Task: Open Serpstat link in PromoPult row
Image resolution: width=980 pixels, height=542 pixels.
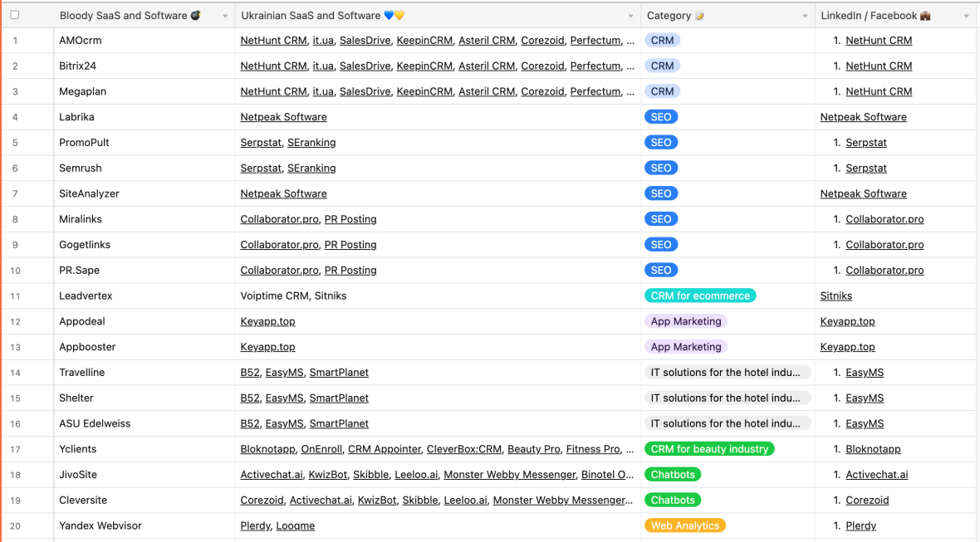Action: click(261, 143)
